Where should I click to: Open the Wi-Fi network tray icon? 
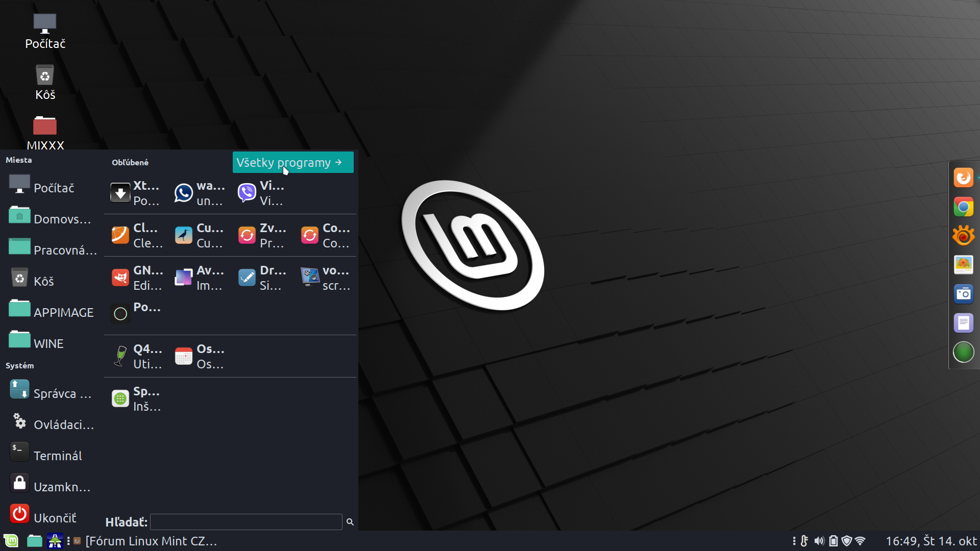coord(860,541)
